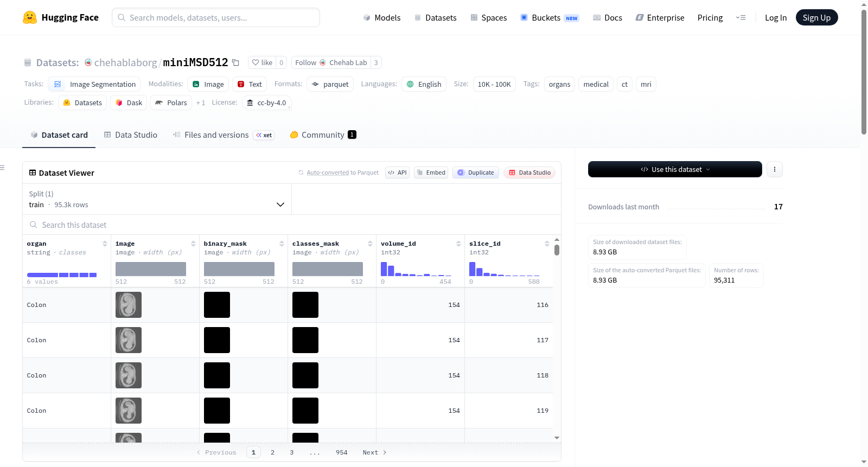Open the Buckets navigation link
This screenshot has height=467, width=868.
pos(550,17)
